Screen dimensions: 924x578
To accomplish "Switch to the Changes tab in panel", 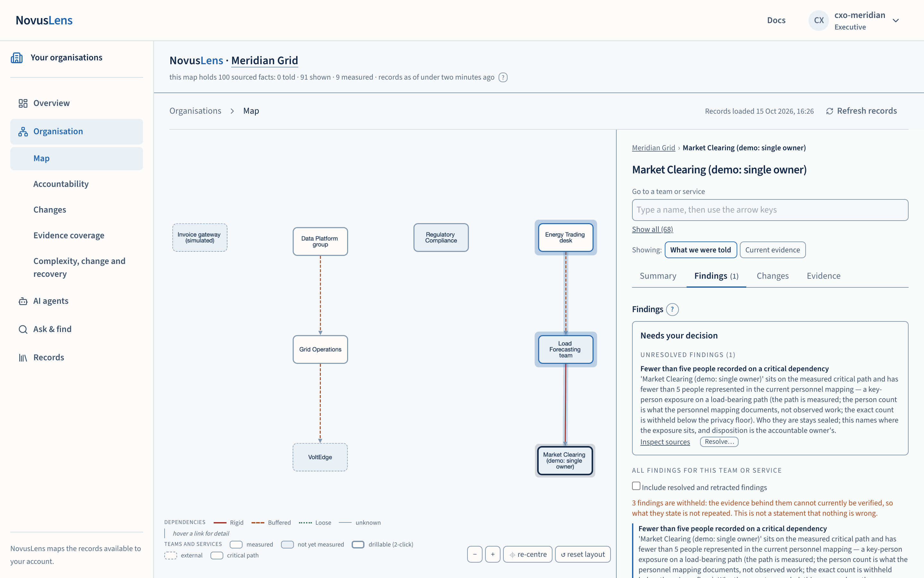I will (x=773, y=276).
